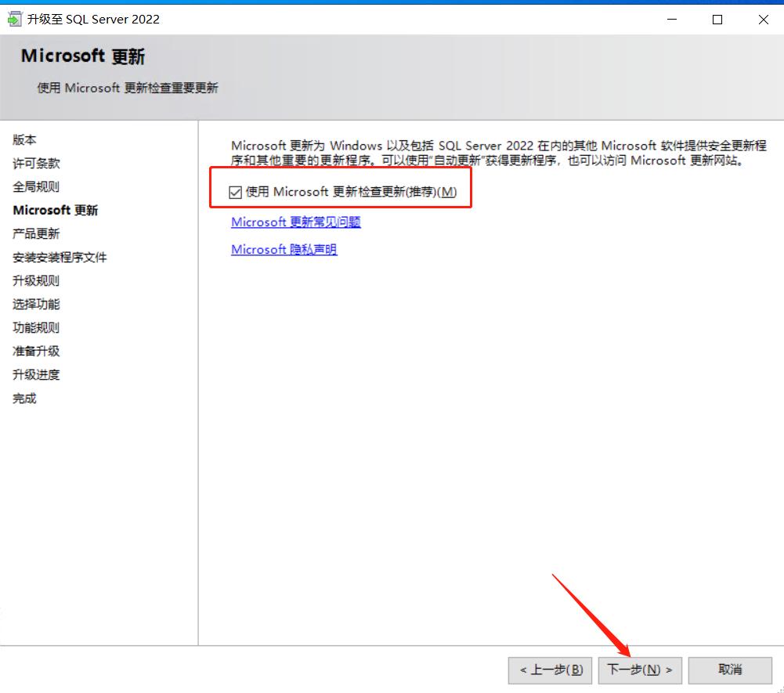Select the 安装安装程序文件 sidebar step

click(60, 257)
